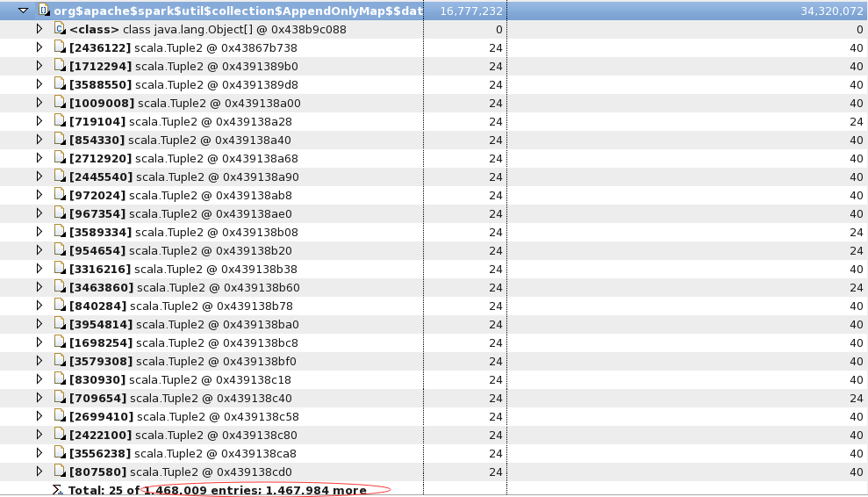Click the object icon for [1712294] Tuple2

(60, 66)
